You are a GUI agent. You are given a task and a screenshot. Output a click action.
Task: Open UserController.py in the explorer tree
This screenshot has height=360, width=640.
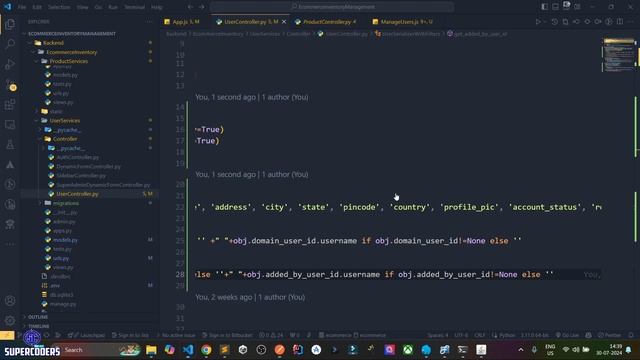77,194
